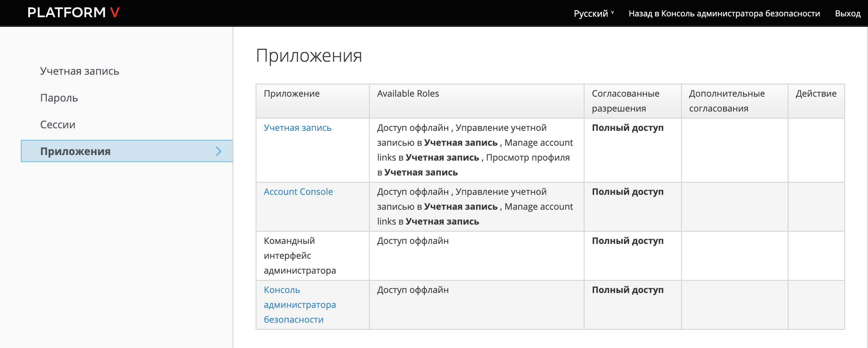This screenshot has height=348, width=868.
Task: Click Полный доступ in Учетная запись row
Action: click(x=628, y=128)
